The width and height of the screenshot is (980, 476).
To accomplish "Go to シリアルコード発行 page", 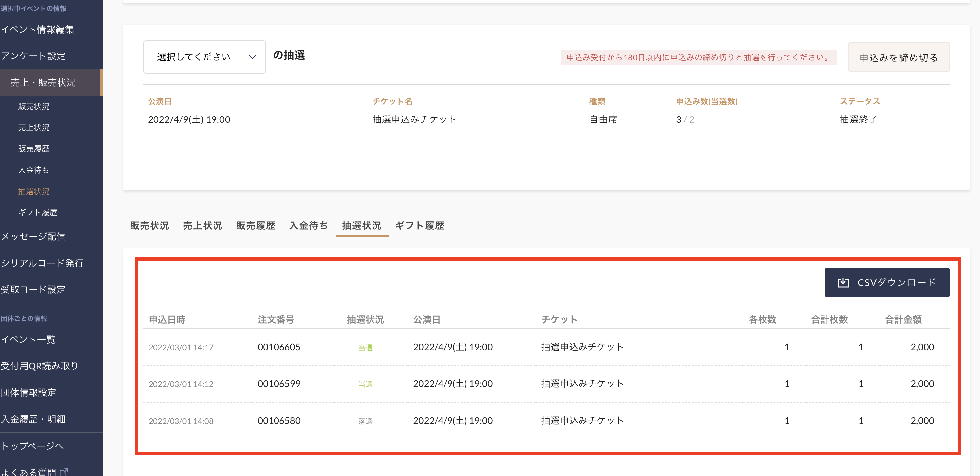I will 42,263.
